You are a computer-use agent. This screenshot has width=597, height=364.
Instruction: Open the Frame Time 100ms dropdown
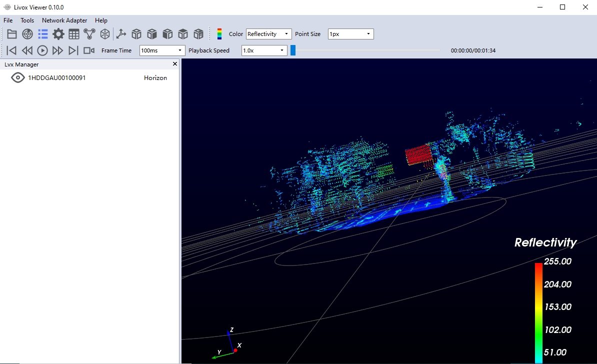click(x=162, y=50)
